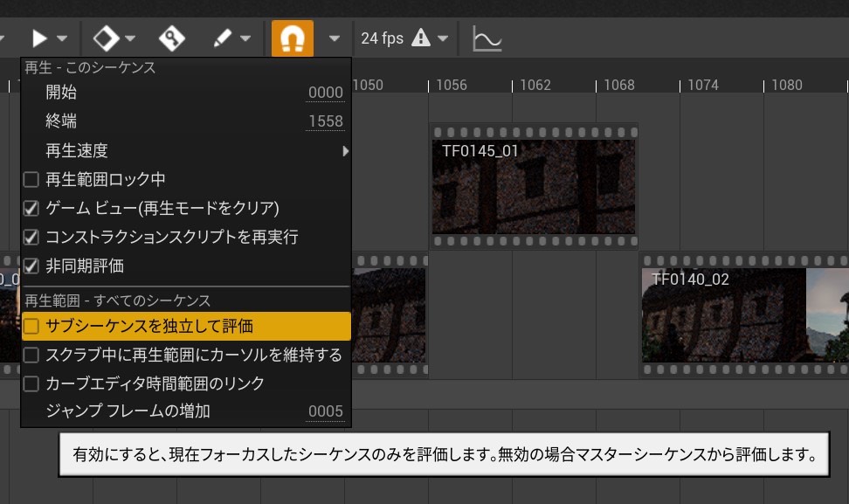
Task: Toggle the 非同期評価 checkbox
Action: point(31,266)
